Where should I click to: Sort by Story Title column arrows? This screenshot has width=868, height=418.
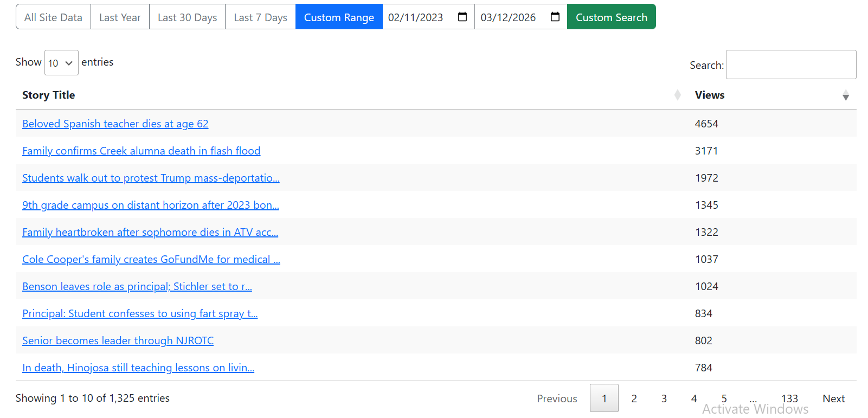(x=677, y=95)
